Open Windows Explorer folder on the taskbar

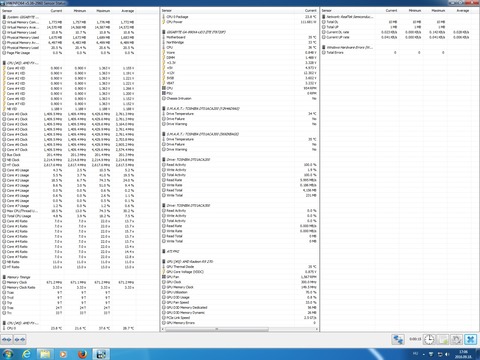[45, 354]
